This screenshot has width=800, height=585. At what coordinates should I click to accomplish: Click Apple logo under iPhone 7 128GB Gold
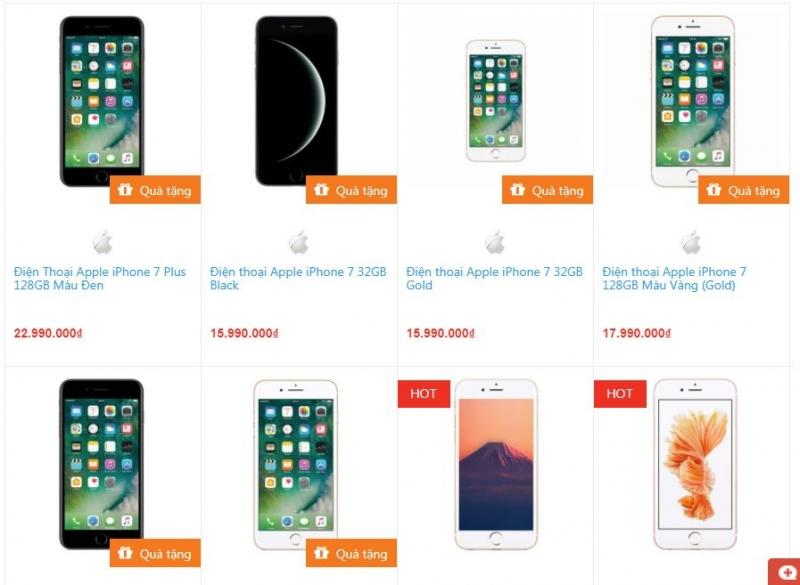click(x=691, y=242)
